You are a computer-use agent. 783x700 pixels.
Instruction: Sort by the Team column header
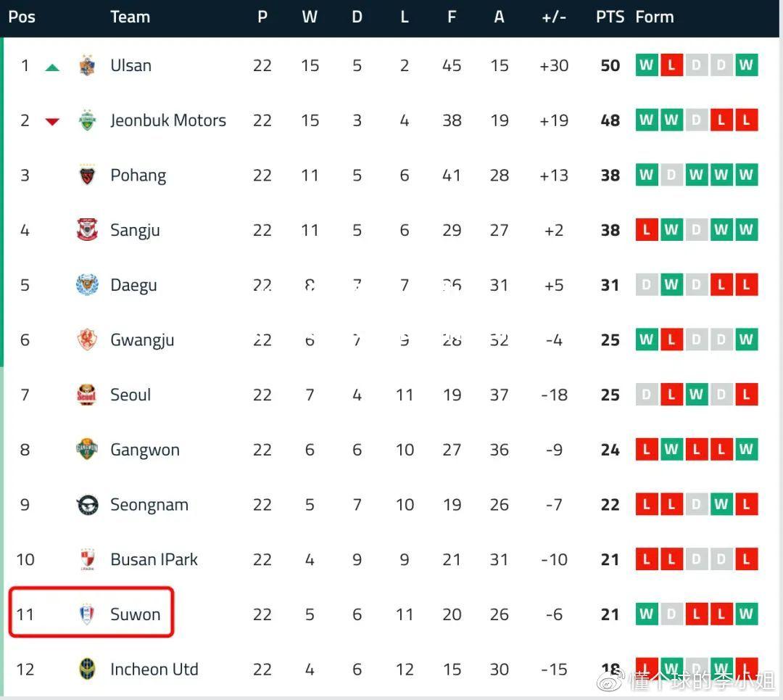(130, 17)
